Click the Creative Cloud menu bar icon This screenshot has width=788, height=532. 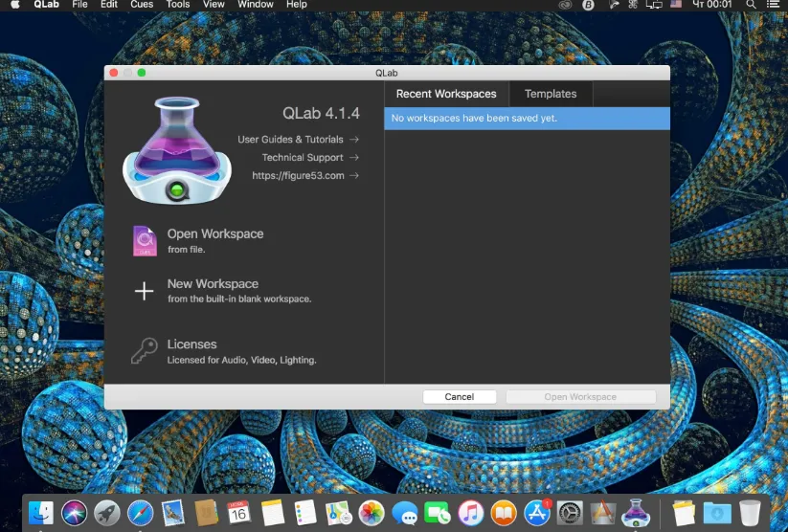pyautogui.click(x=565, y=5)
